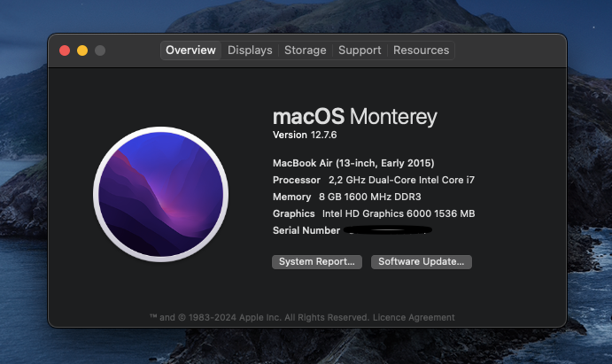Open the Storage tab
The width and height of the screenshot is (612, 364).
pos(306,50)
